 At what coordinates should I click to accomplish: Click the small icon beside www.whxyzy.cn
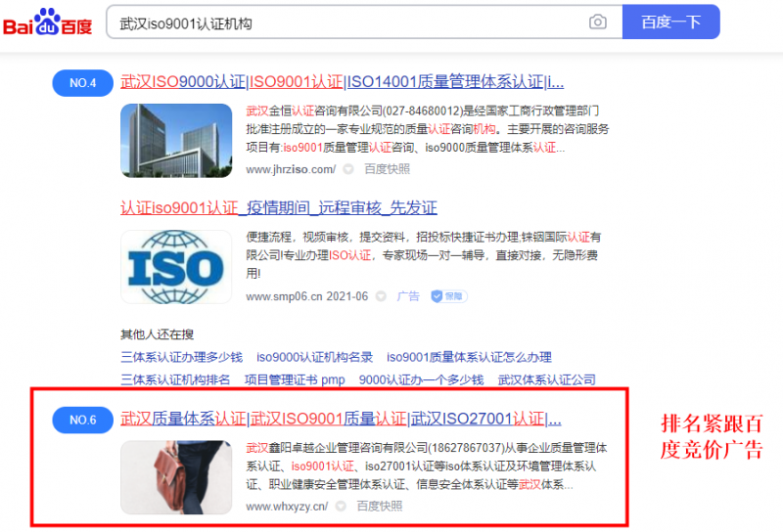click(341, 507)
